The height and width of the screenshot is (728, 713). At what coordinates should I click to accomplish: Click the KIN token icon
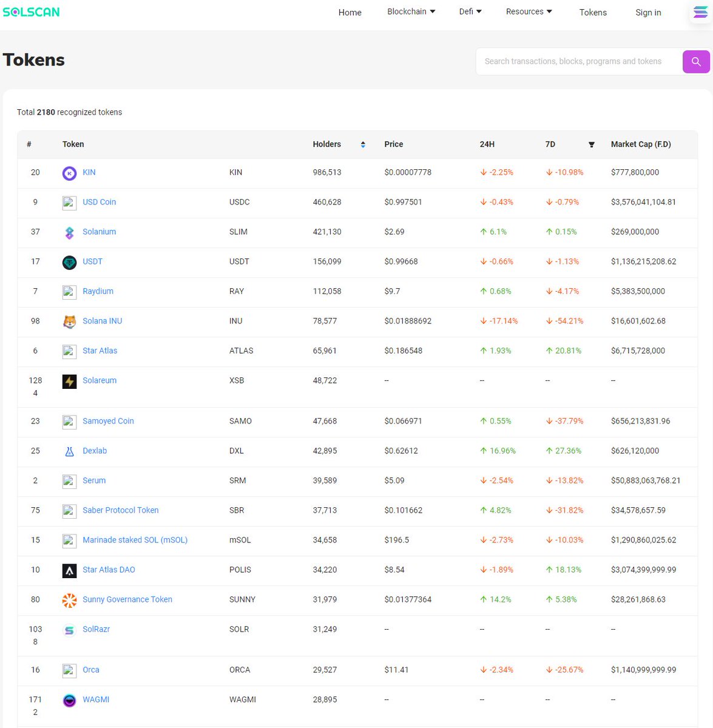(70, 173)
